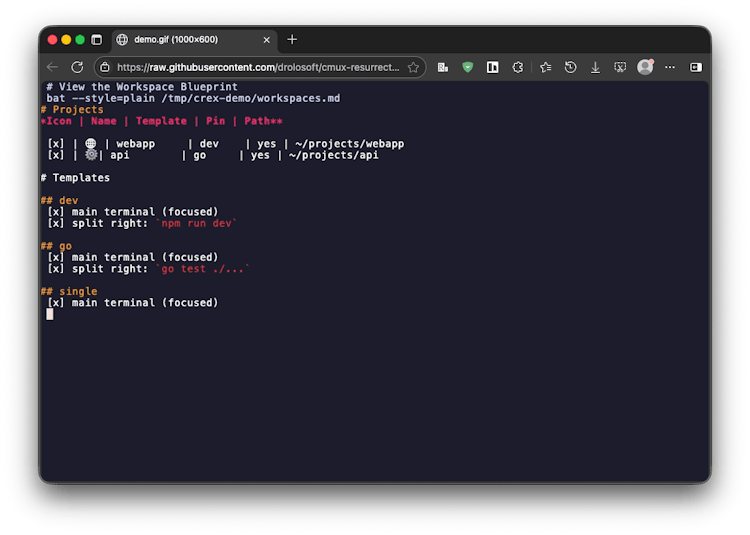The image size is (750, 535).
Task: Open the Downloads arrow icon
Action: tap(595, 67)
